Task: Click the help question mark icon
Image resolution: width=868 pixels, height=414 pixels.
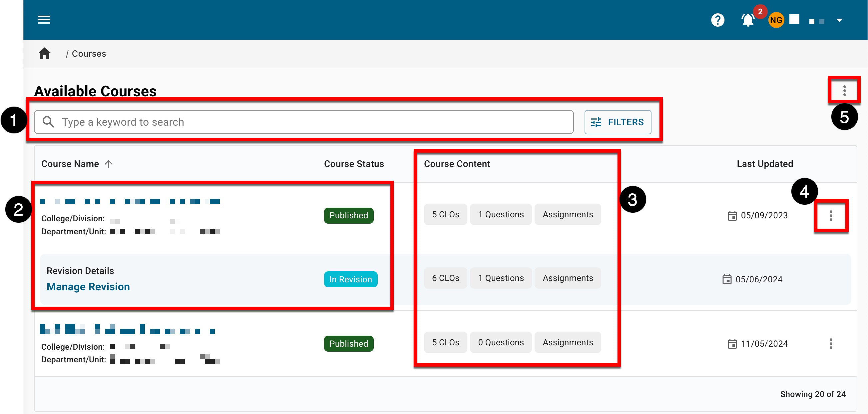Action: [717, 20]
